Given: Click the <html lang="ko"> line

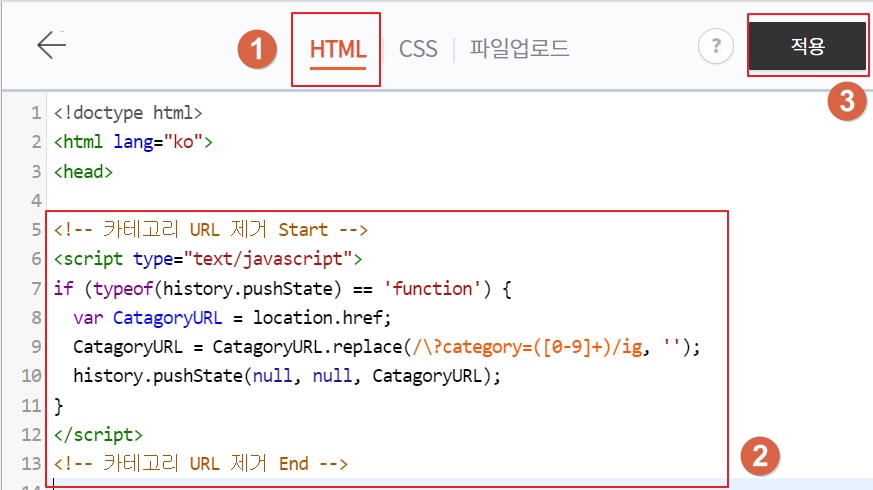Looking at the screenshot, I should (x=133, y=142).
